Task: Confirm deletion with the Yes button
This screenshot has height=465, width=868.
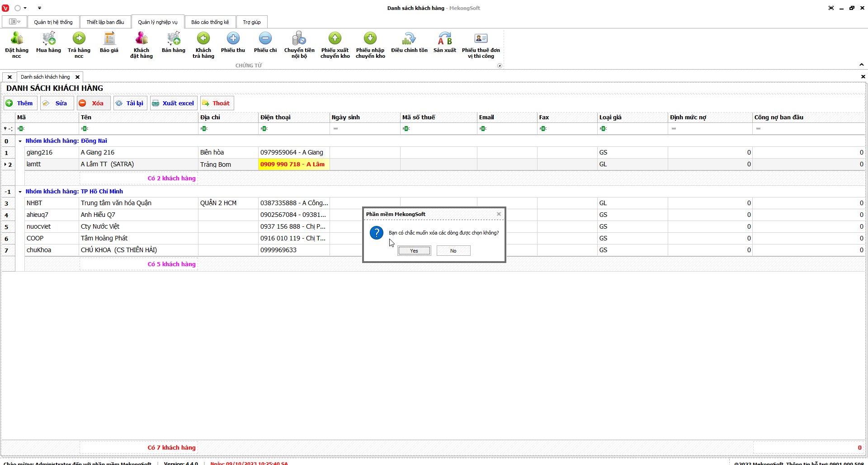Action: coord(414,251)
